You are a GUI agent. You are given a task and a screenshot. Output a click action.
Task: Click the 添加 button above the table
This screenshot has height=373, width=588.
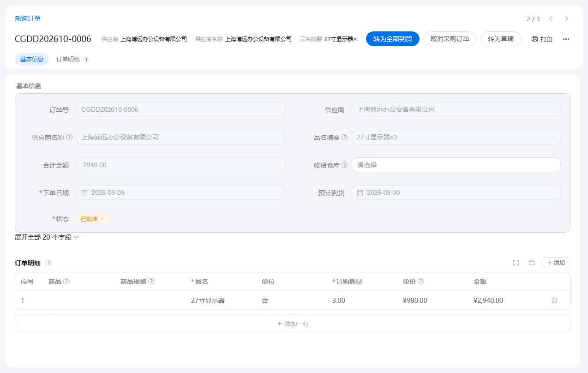click(x=556, y=263)
